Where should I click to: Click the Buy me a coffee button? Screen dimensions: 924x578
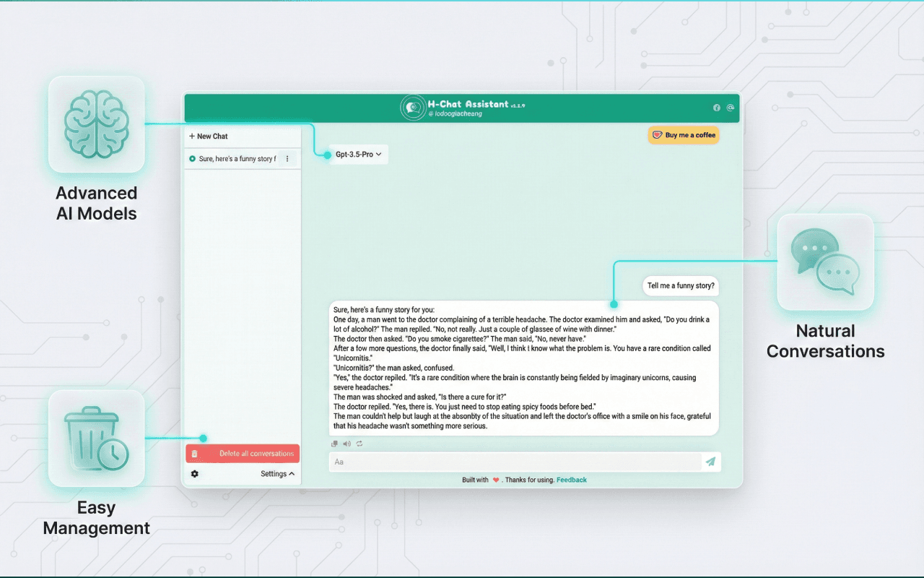coord(683,135)
